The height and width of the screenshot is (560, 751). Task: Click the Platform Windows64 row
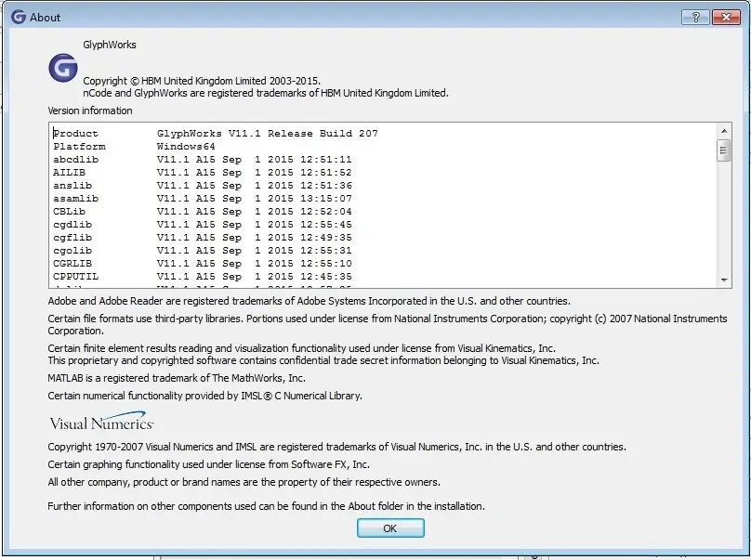coord(134,147)
